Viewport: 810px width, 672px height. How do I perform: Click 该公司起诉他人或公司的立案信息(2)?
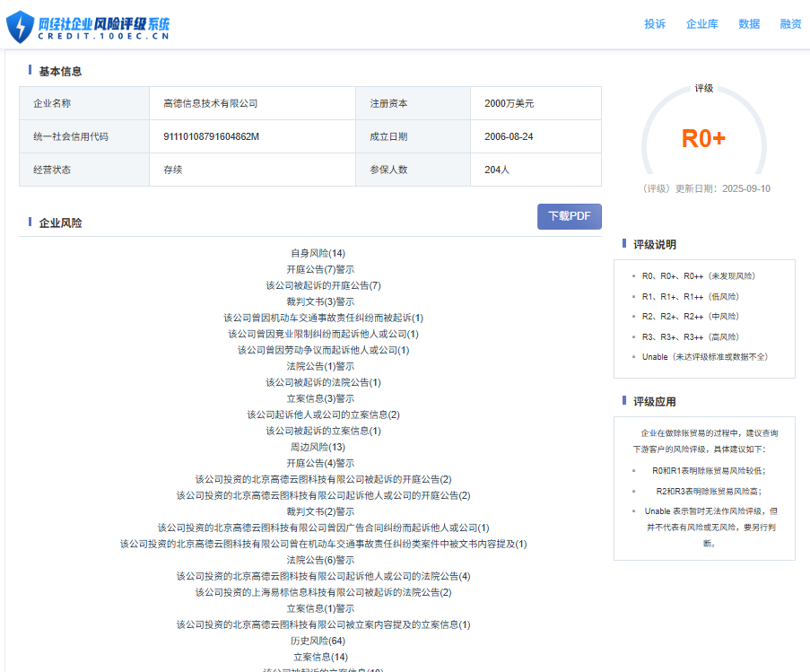(323, 415)
